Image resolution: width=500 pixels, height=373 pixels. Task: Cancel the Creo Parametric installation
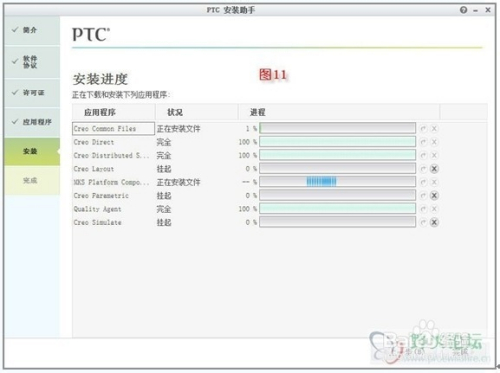[x=434, y=195]
